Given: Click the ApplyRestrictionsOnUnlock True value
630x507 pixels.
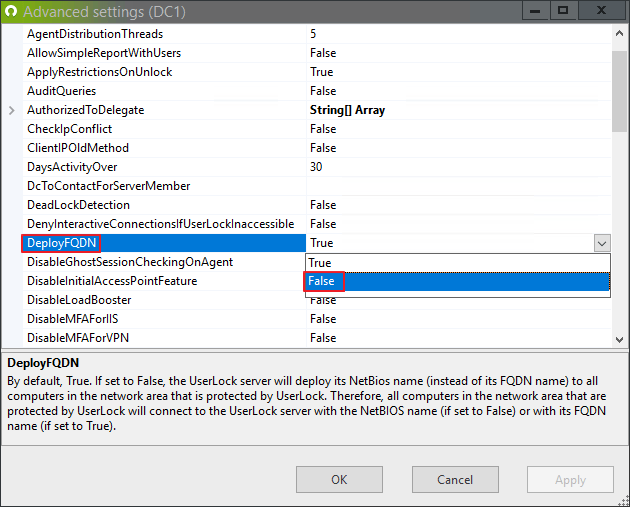Looking at the screenshot, I should 321,72.
